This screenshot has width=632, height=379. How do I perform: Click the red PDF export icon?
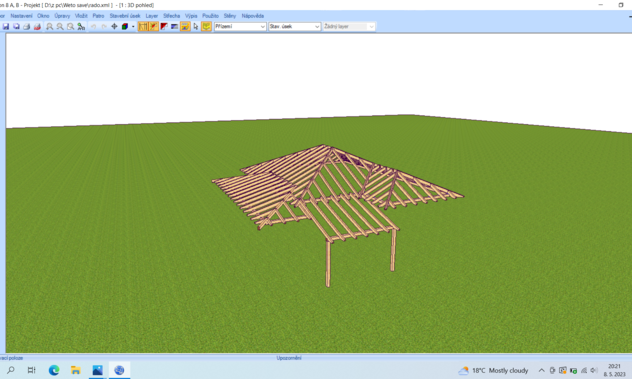coord(37,27)
